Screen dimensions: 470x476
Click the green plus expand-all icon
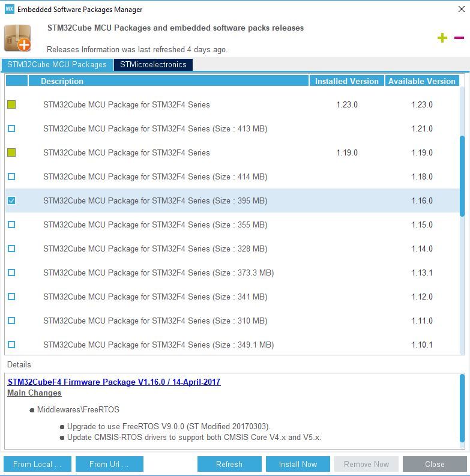coord(442,38)
